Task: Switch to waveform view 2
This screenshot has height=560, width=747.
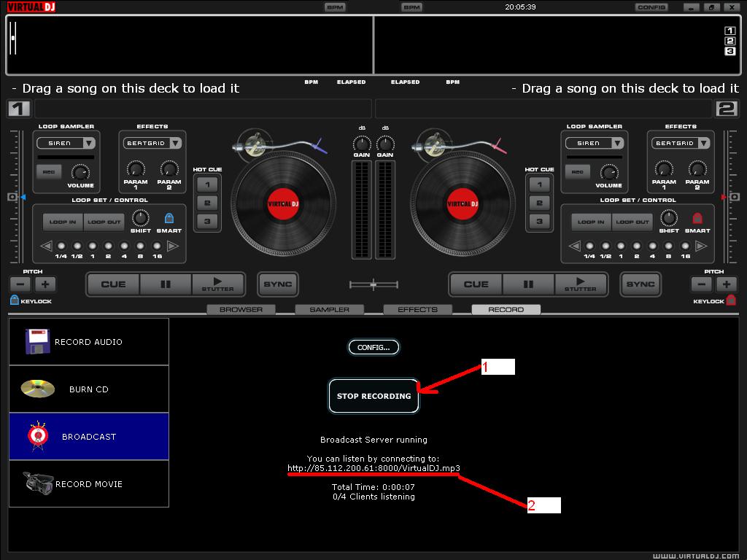Action: click(x=729, y=41)
